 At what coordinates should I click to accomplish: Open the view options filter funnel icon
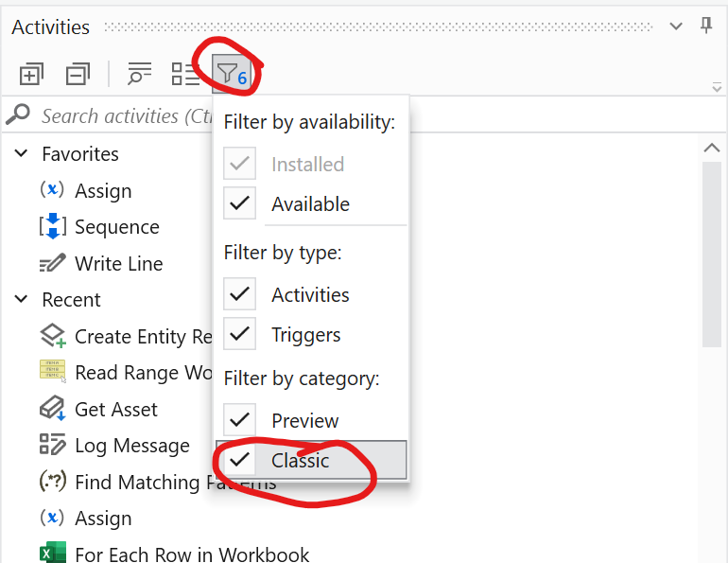point(232,75)
